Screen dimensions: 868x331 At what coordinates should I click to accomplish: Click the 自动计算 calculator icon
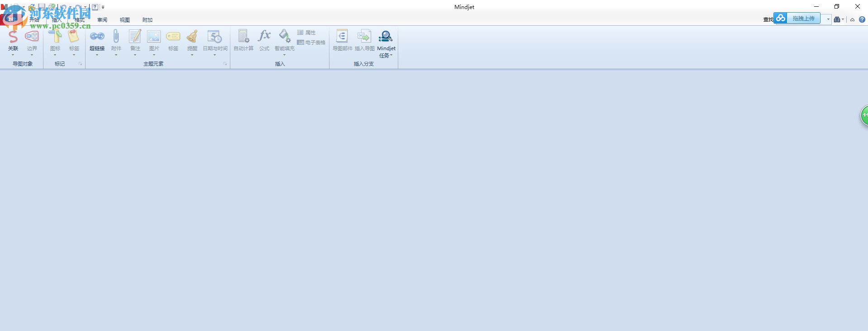coord(243,36)
